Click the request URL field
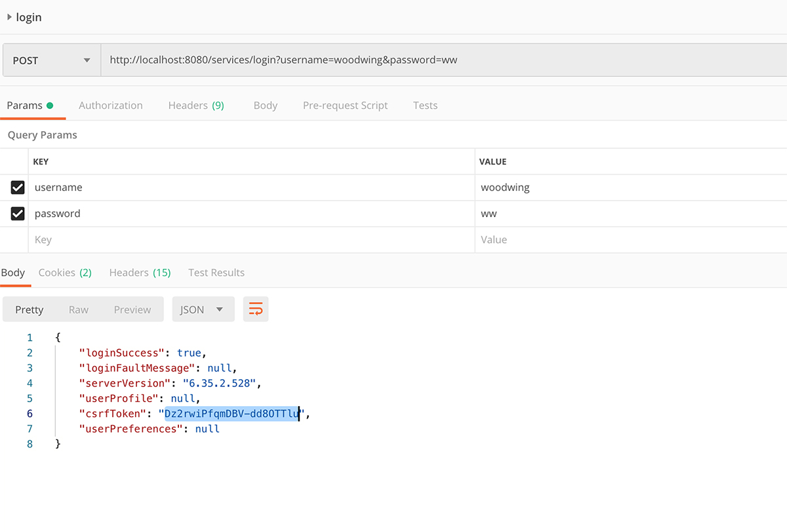This screenshot has width=787, height=532. (x=443, y=60)
